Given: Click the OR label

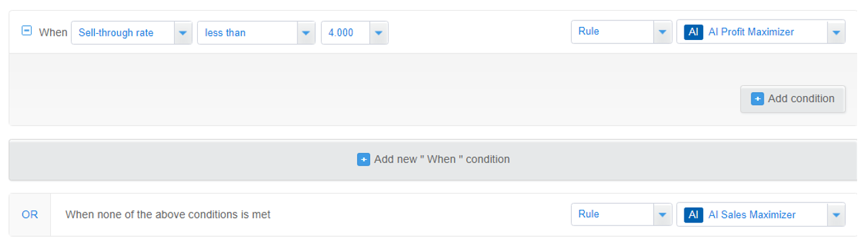Looking at the screenshot, I should pyautogui.click(x=30, y=215).
